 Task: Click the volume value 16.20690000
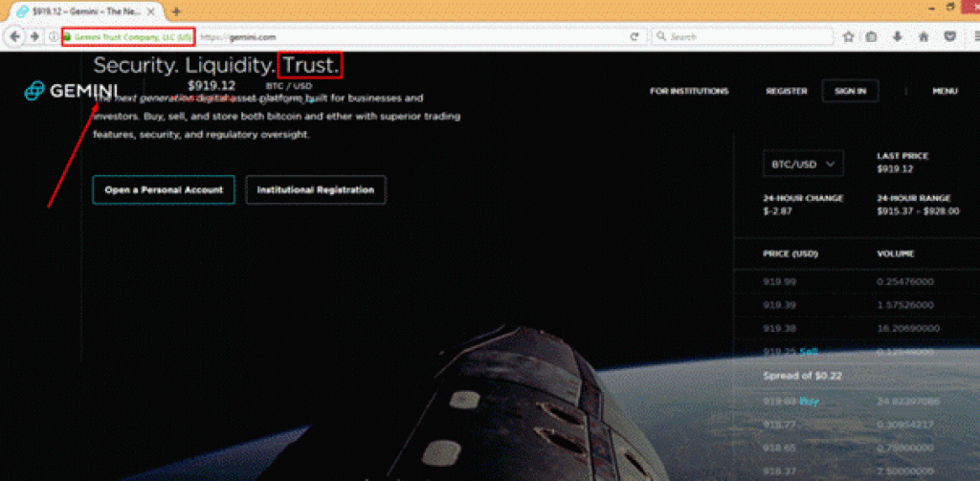click(x=908, y=328)
